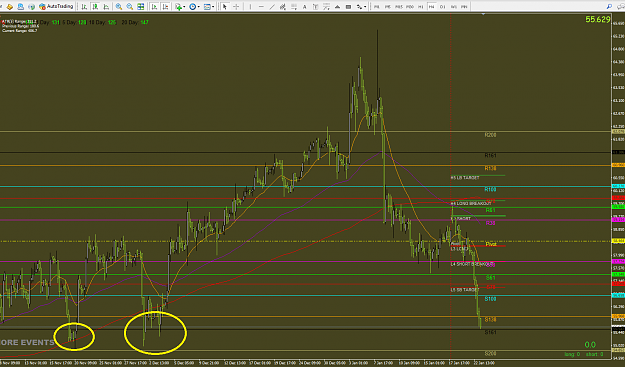Click the Templates icon

[207, 7]
